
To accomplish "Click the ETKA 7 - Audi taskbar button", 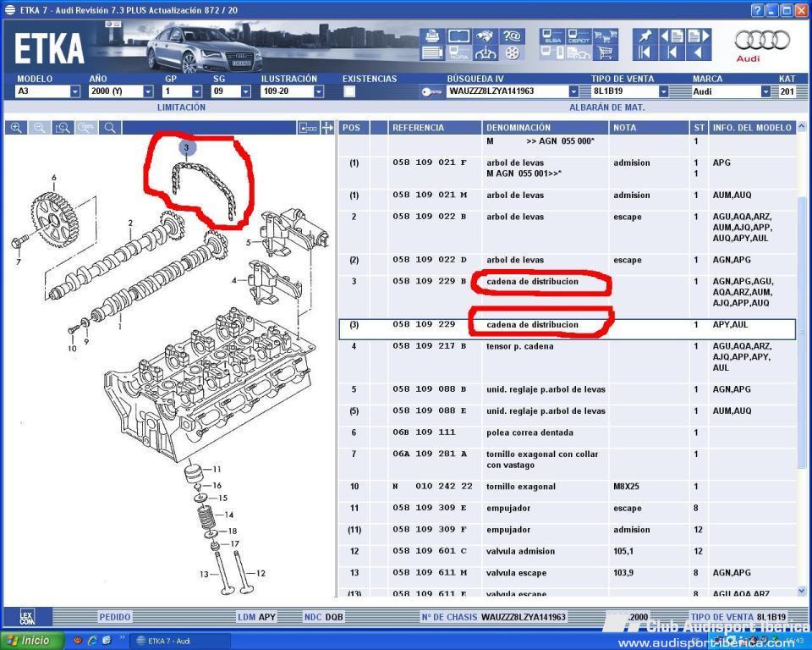I will (179, 641).
